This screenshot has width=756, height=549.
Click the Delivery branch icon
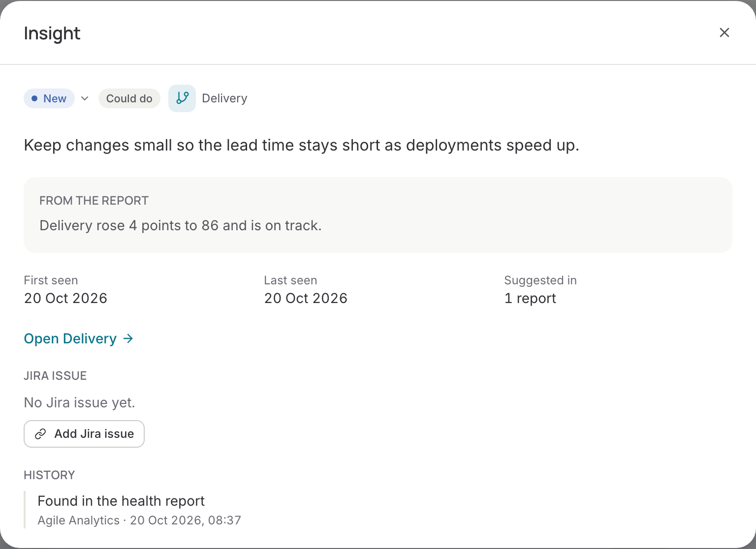[x=182, y=98]
